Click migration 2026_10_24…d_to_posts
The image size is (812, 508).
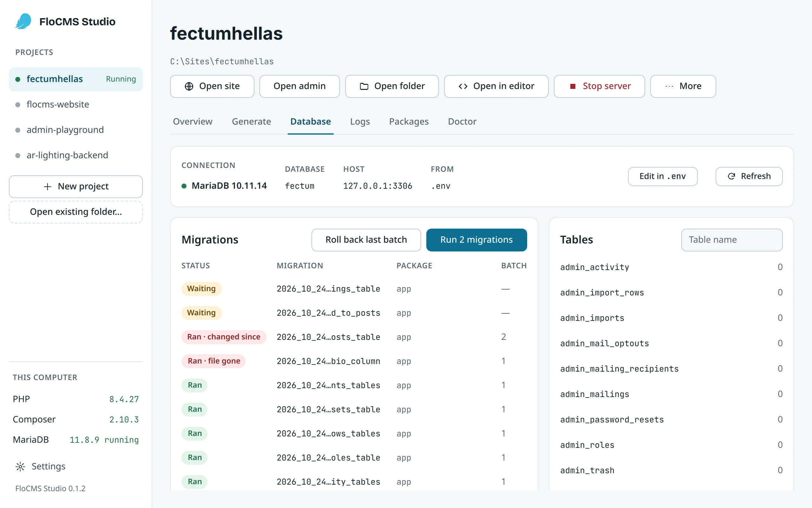(328, 313)
